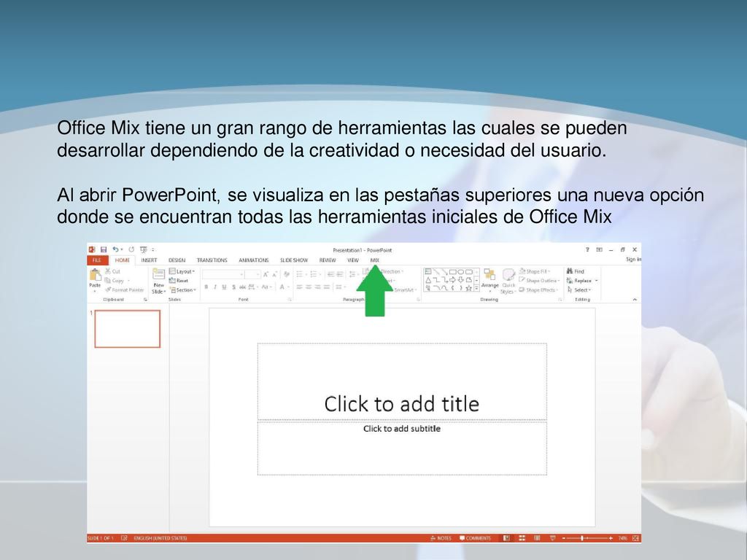Switch to the MIX tab

tap(375, 260)
